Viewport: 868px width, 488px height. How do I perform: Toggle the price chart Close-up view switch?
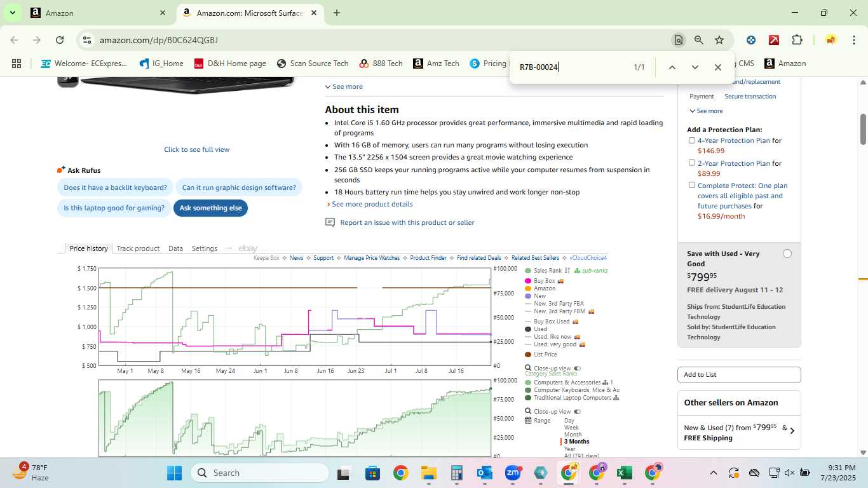[x=578, y=369]
